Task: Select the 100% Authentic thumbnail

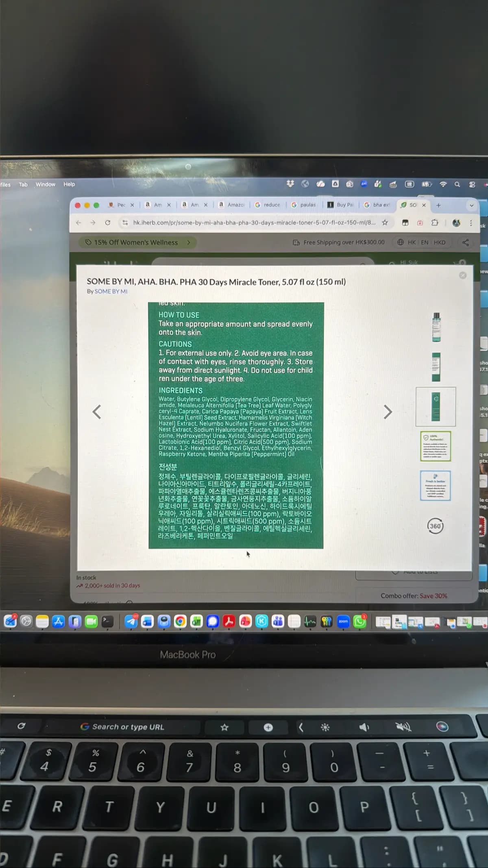Action: [436, 446]
